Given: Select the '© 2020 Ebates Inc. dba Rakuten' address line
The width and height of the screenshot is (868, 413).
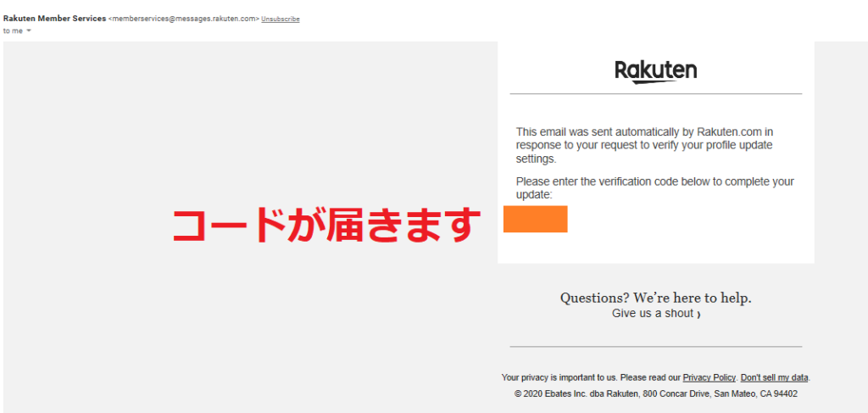Looking at the screenshot, I should pyautogui.click(x=655, y=394).
